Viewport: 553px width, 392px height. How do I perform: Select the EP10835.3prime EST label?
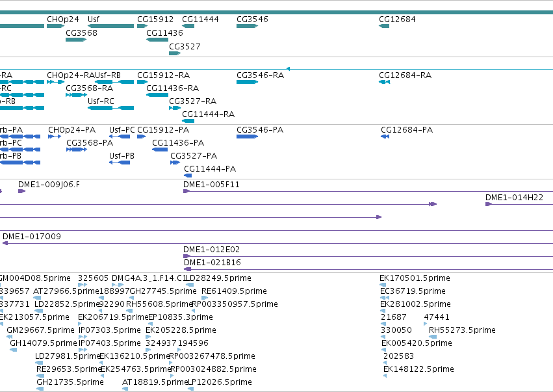181,317
